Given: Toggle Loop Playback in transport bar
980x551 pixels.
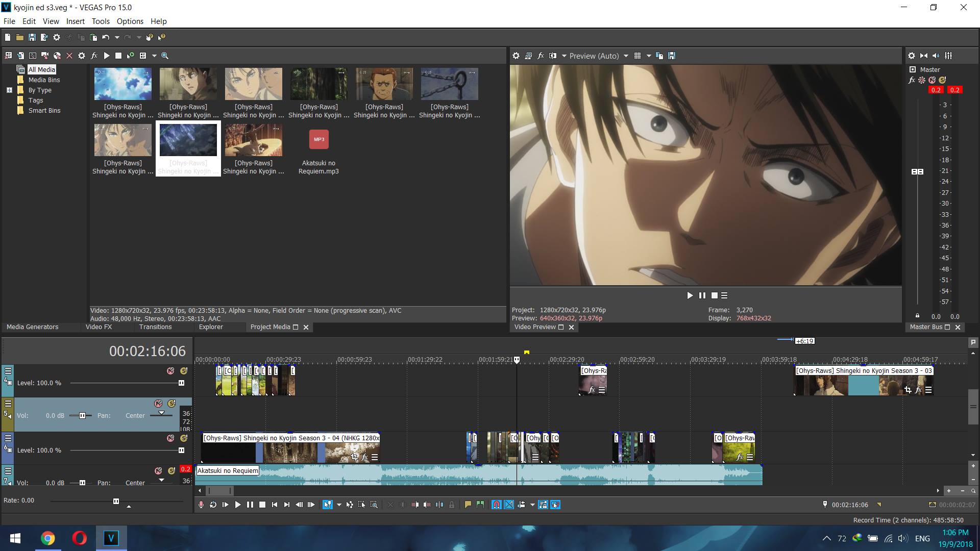Looking at the screenshot, I should 213,505.
